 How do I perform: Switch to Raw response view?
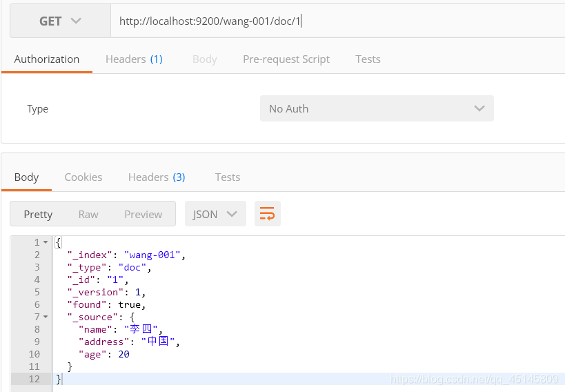click(x=88, y=215)
